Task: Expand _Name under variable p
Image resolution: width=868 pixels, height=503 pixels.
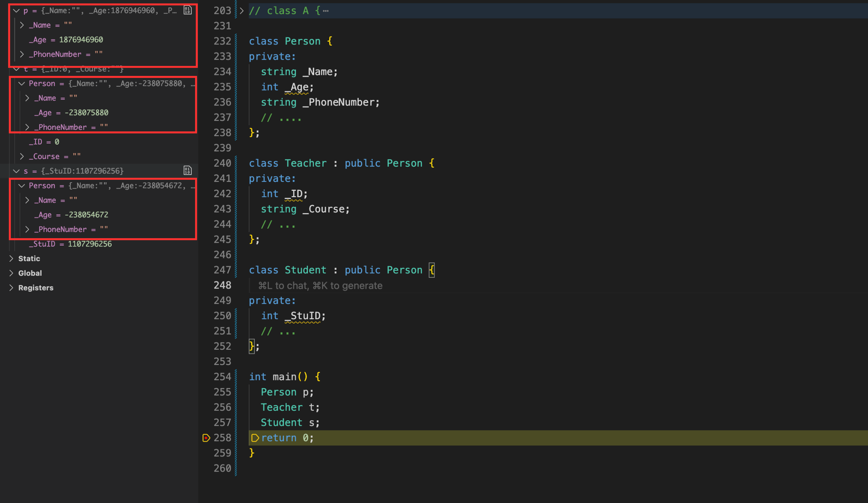Action: pyautogui.click(x=22, y=25)
